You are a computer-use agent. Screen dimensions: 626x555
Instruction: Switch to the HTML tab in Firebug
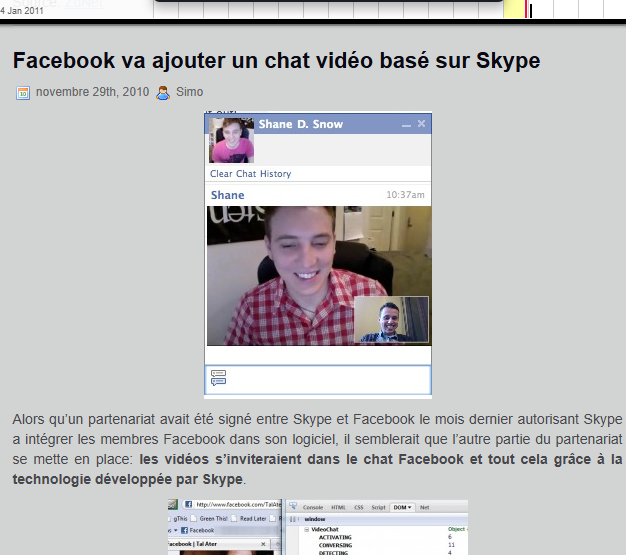[x=338, y=507]
